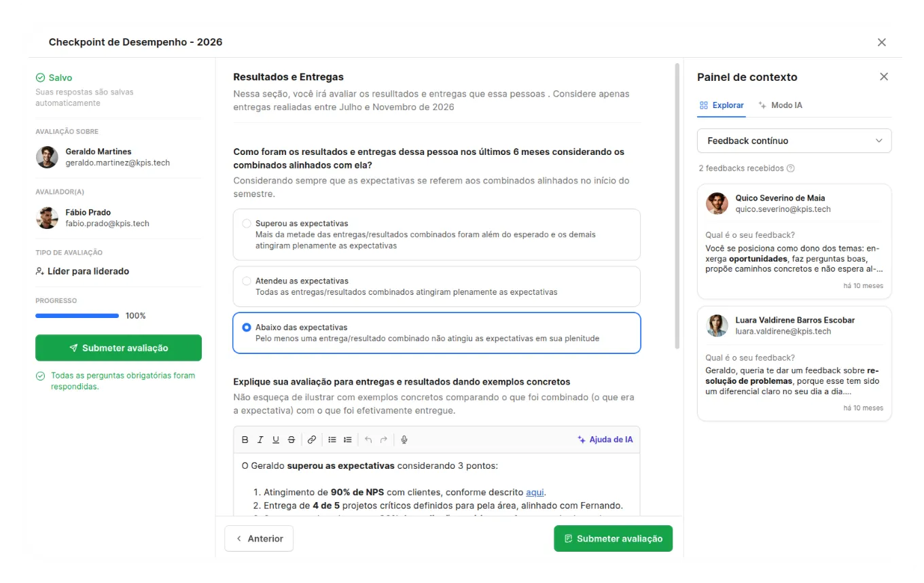Click Submeter avaliação in the left sidebar
Screen dimensions: 924x583
pyautogui.click(x=118, y=348)
